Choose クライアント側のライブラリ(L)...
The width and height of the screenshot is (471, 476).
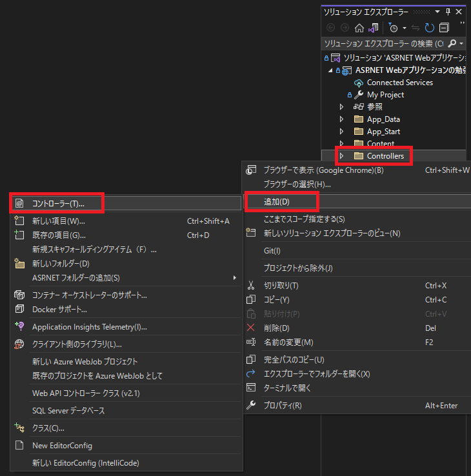click(x=126, y=344)
